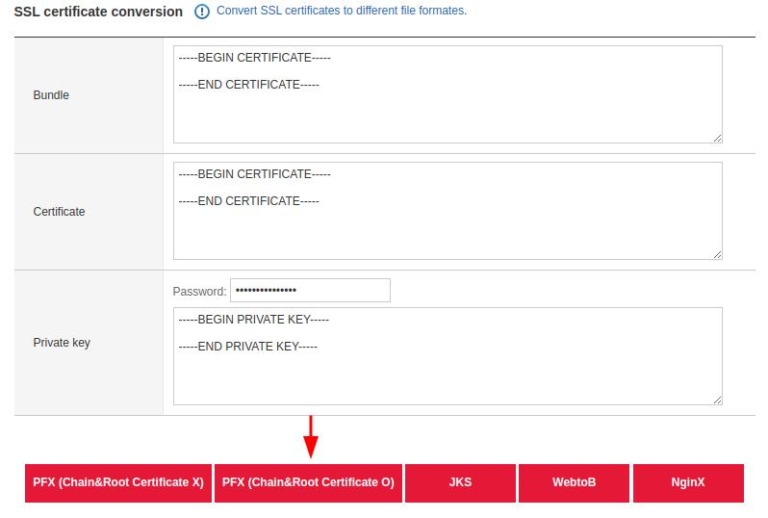
Task: Click the info icon beside SSL certificate conversion
Action: (202, 12)
